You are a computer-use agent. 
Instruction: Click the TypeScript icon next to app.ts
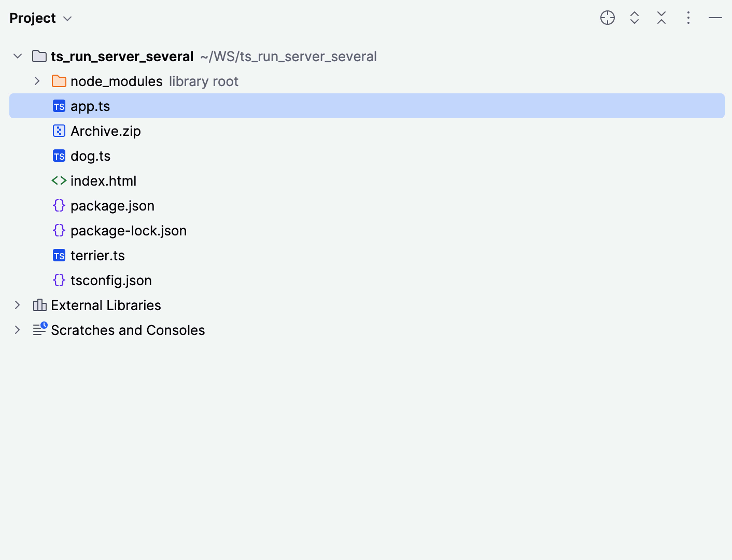tap(59, 106)
